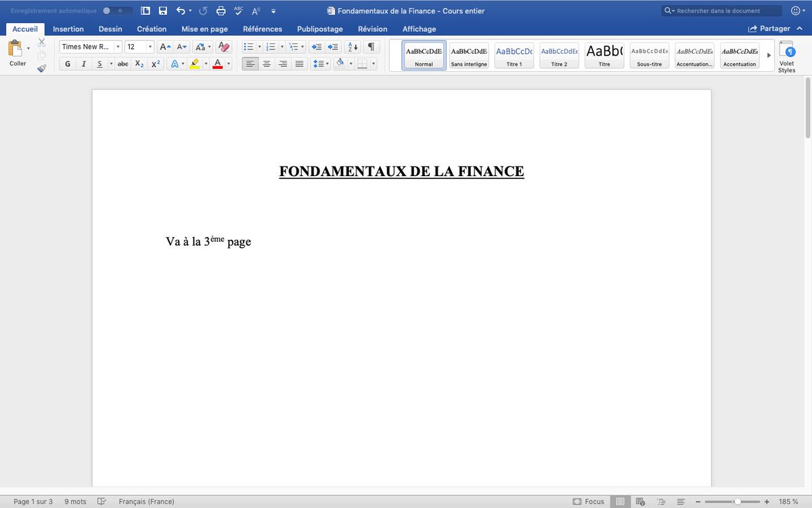Viewport: 812px width, 508px height.
Task: Click the Coller paste clipboard icon
Action: pos(16,49)
